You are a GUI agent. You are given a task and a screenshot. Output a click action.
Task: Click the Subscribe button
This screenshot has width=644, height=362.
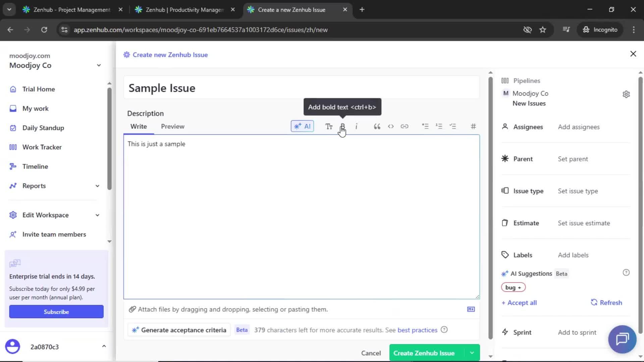(56, 311)
